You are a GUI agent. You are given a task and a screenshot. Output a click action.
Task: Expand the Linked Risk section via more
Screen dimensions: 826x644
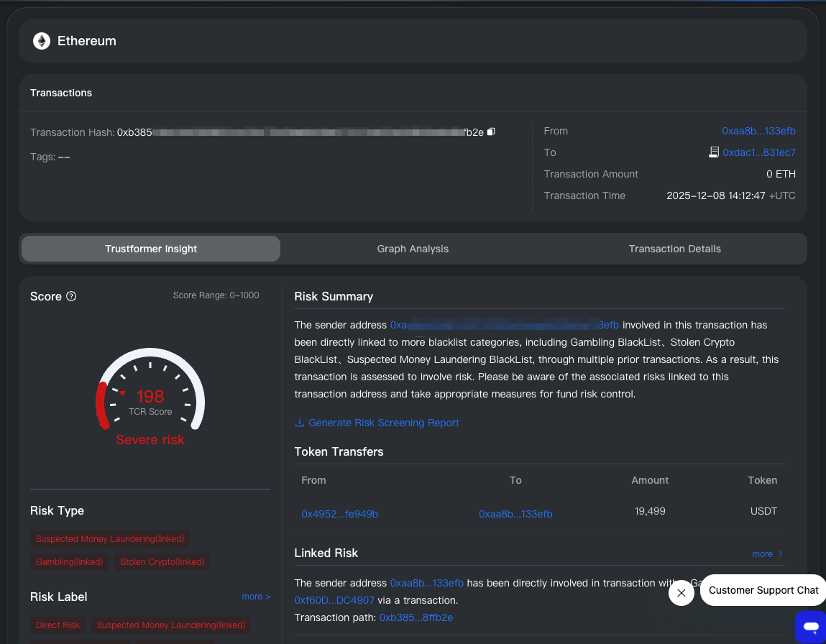coord(763,553)
